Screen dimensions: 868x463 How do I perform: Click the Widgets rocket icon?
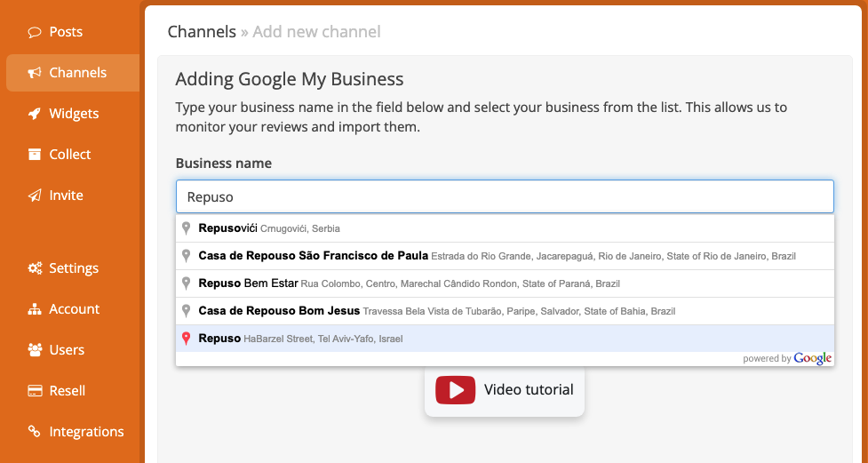click(x=35, y=114)
